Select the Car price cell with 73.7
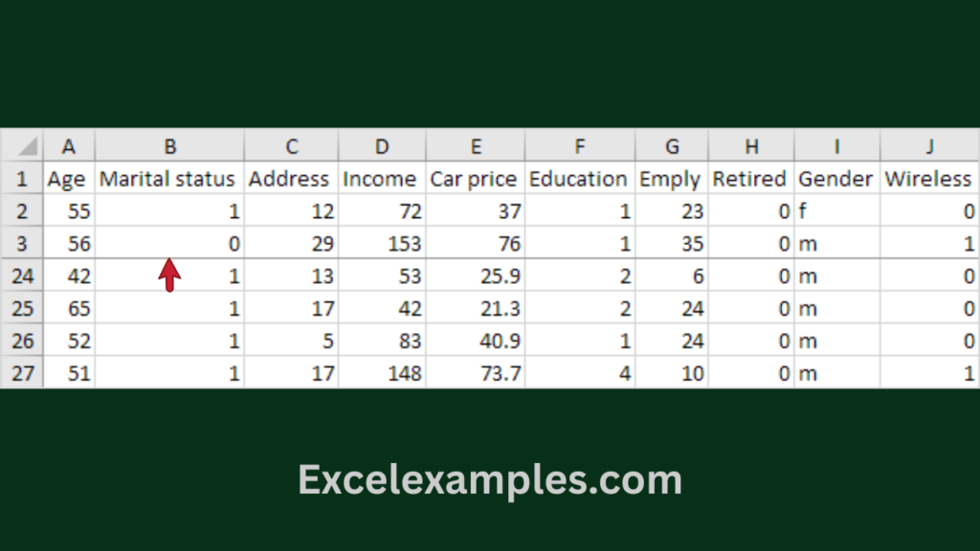This screenshot has width=980, height=551. (x=476, y=373)
